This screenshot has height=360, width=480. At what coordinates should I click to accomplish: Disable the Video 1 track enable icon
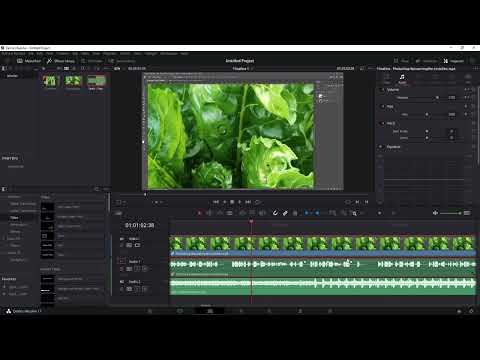point(137,245)
